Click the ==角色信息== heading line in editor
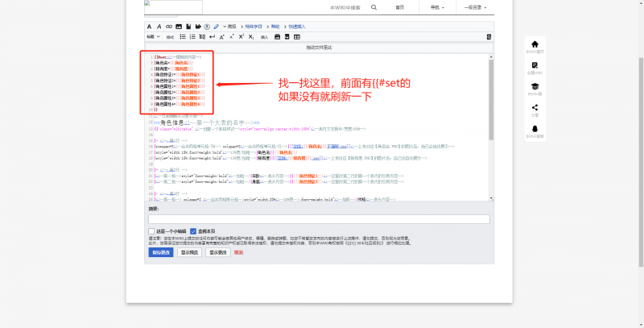This screenshot has height=328, width=644. (x=207, y=122)
